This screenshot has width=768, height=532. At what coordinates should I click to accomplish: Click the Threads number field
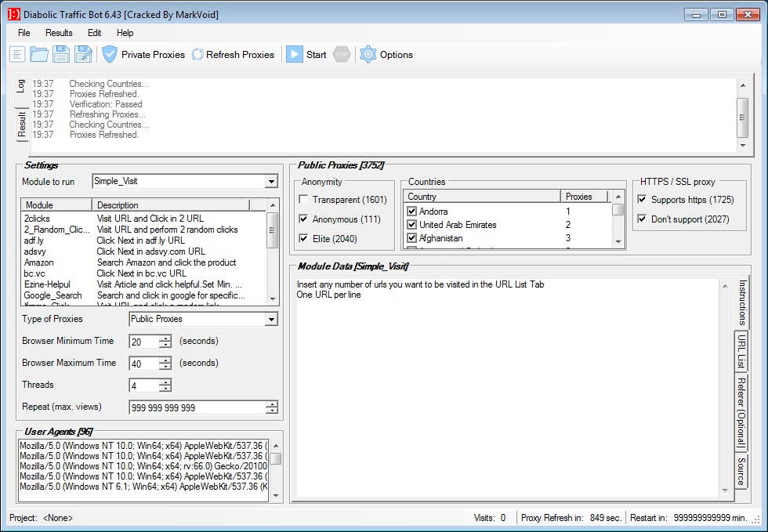143,385
